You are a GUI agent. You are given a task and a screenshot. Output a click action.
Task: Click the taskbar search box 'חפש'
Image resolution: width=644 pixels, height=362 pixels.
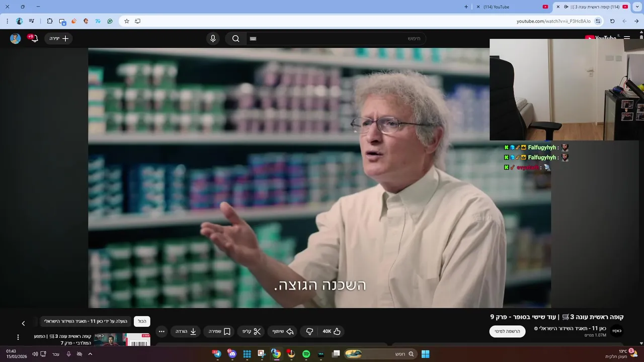tap(380, 354)
